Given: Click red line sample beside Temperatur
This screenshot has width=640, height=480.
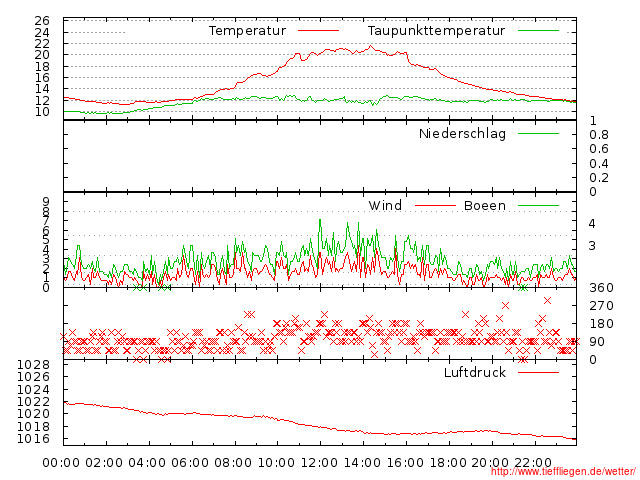Looking at the screenshot, I should (x=318, y=30).
